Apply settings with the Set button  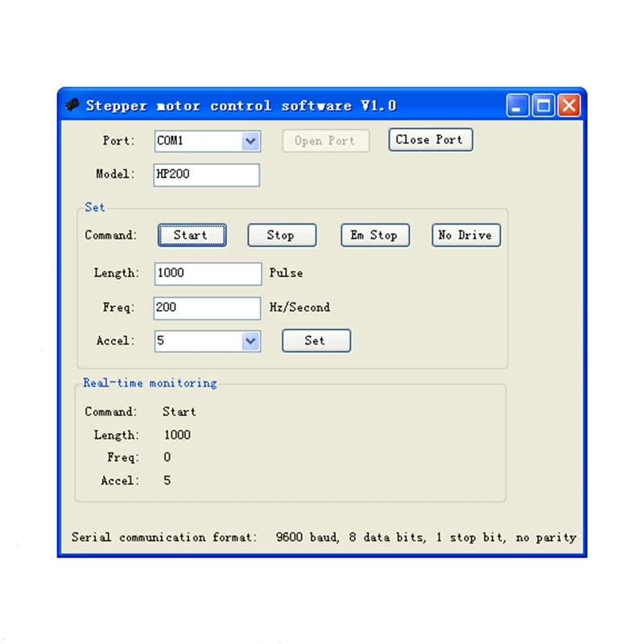(316, 341)
